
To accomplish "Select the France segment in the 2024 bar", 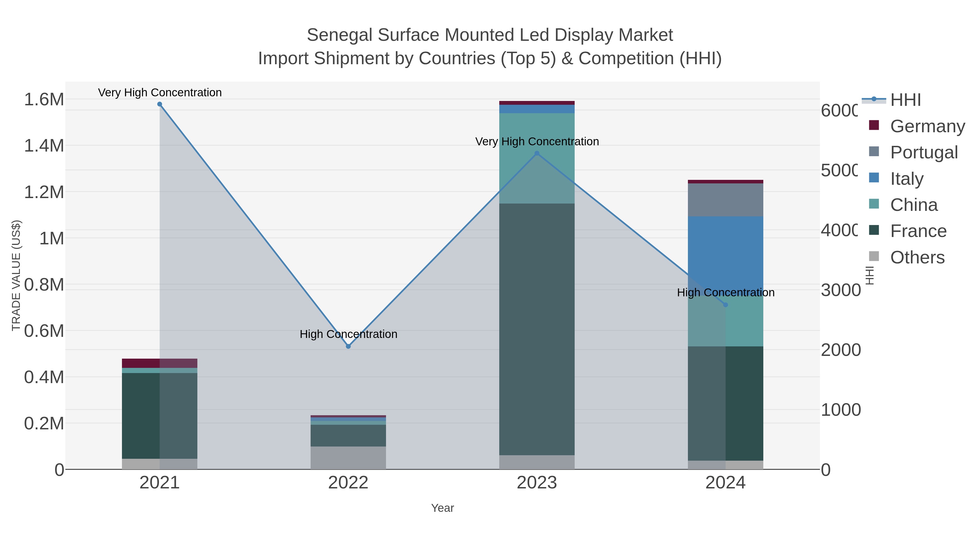I will click(725, 404).
